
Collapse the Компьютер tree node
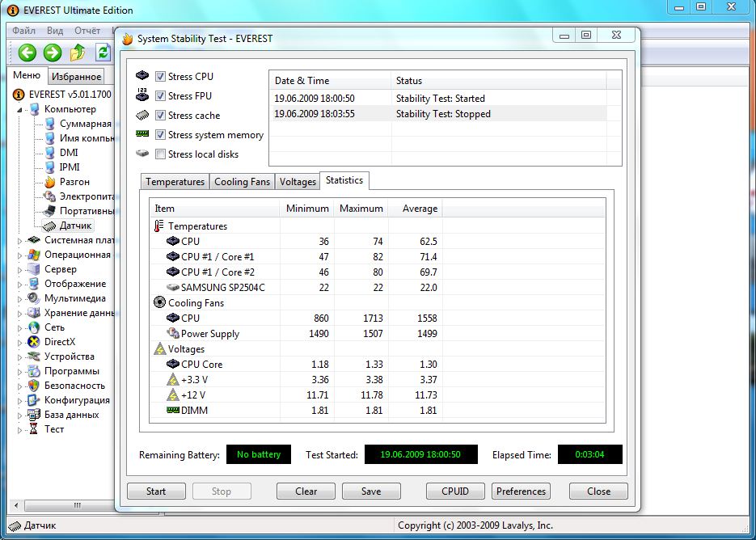pos(19,110)
